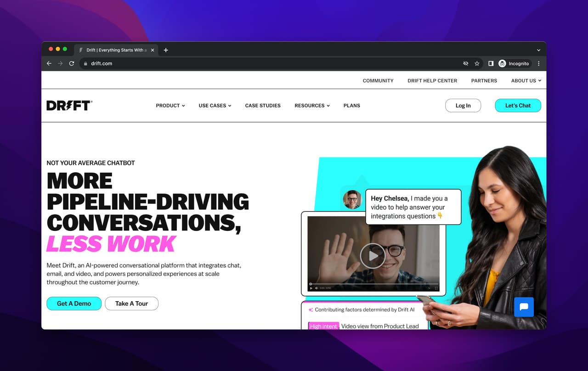Open the CASE STUDIES page
This screenshot has width=588, height=371.
pos(263,106)
